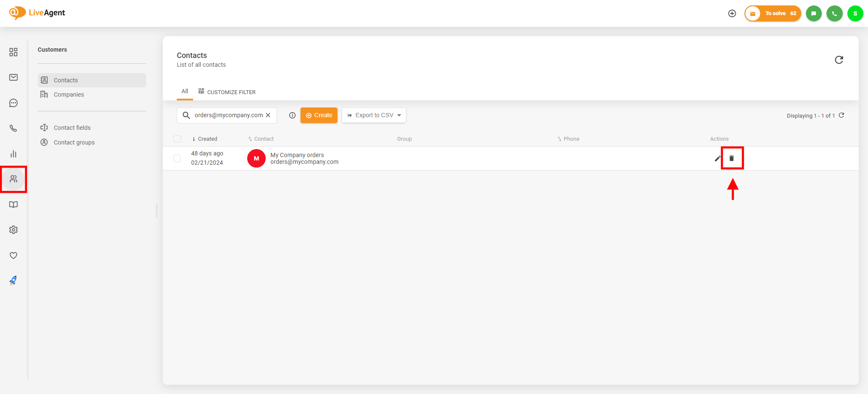Open the Chats icon in sidebar
Viewport: 868px width, 394px height.
click(x=13, y=103)
